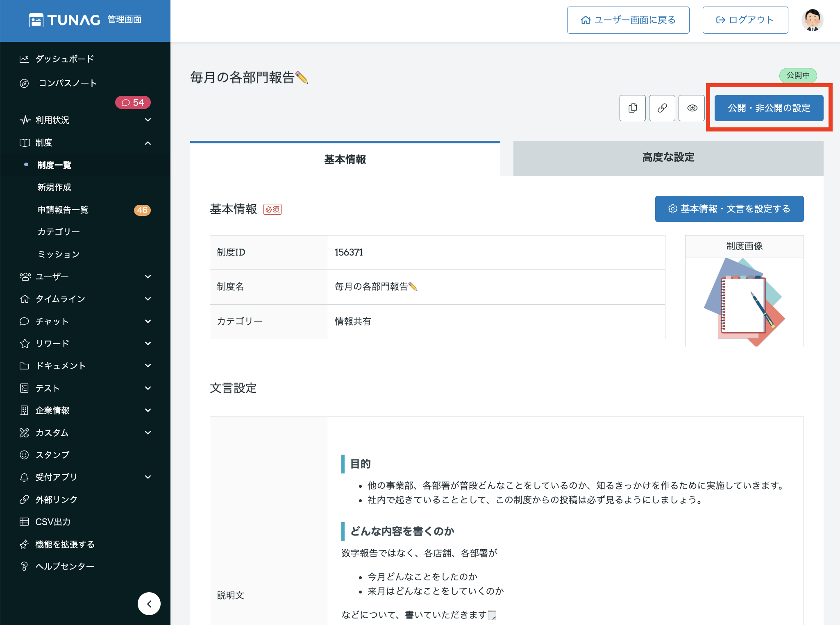Click the eye preview icon button
This screenshot has height=625, width=840.
point(692,108)
